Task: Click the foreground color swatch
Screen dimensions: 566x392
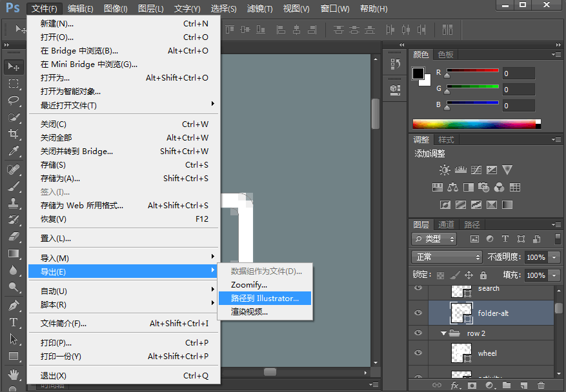Action: point(418,73)
